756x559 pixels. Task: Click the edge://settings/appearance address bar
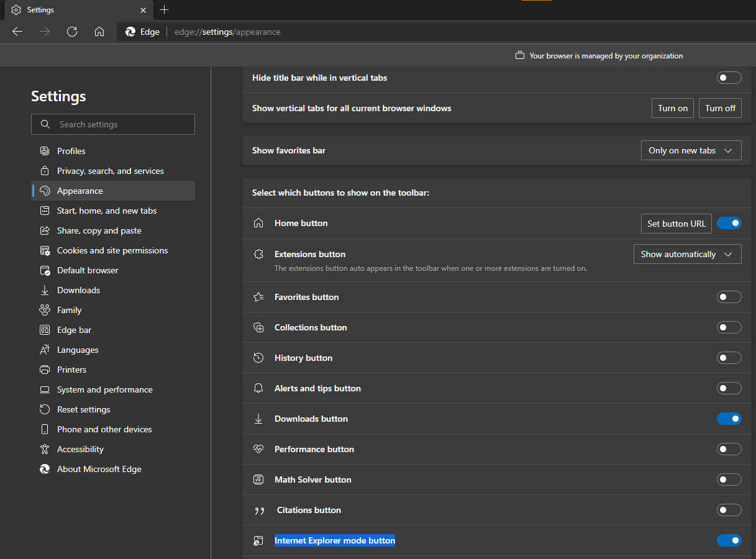(x=435, y=32)
